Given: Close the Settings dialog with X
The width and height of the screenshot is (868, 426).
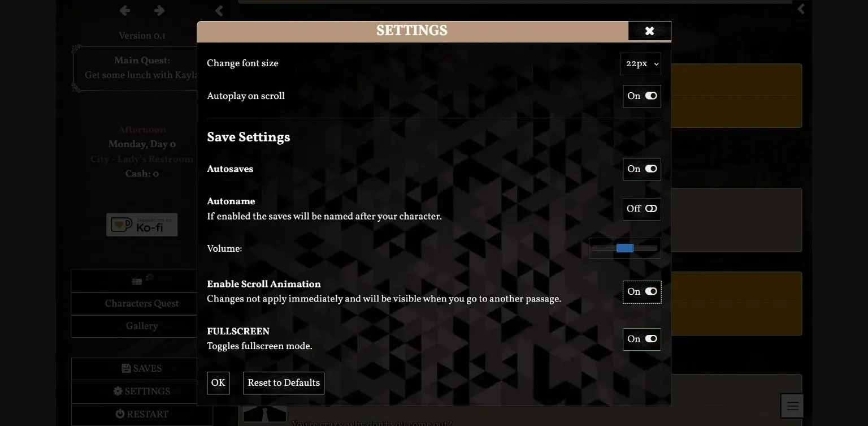Looking at the screenshot, I should pos(649,31).
